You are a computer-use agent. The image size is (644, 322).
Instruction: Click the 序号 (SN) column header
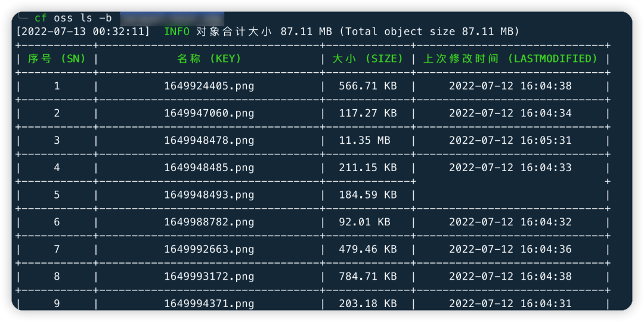click(57, 58)
